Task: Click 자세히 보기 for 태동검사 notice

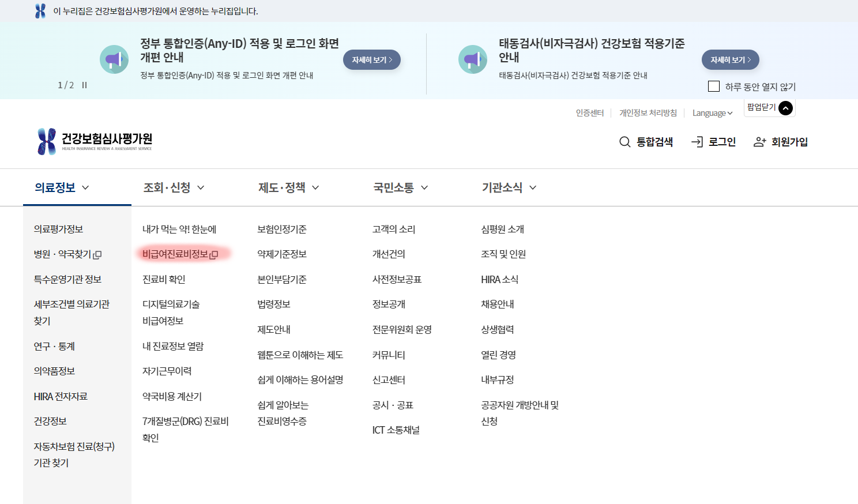Action: coord(730,60)
